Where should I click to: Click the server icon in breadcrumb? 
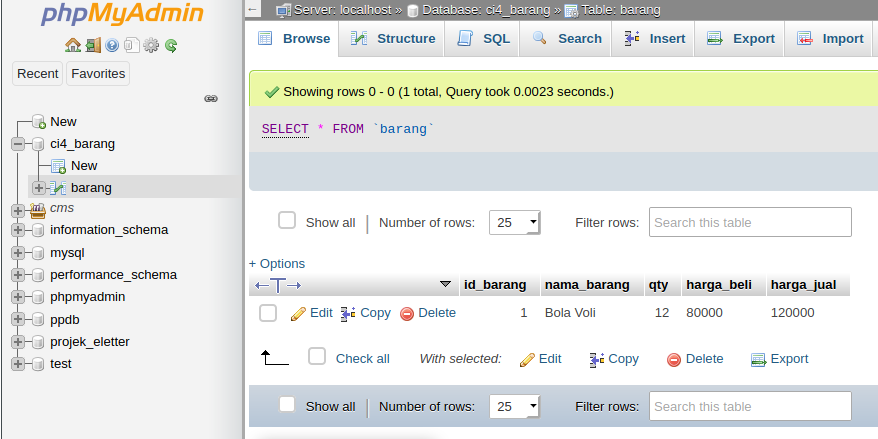[x=284, y=10]
